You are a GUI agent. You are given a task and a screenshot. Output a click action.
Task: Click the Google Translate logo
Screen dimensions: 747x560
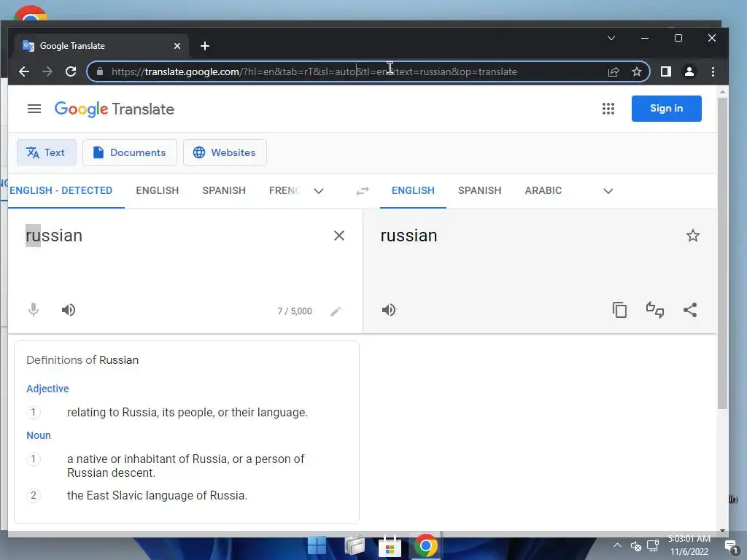tap(115, 109)
